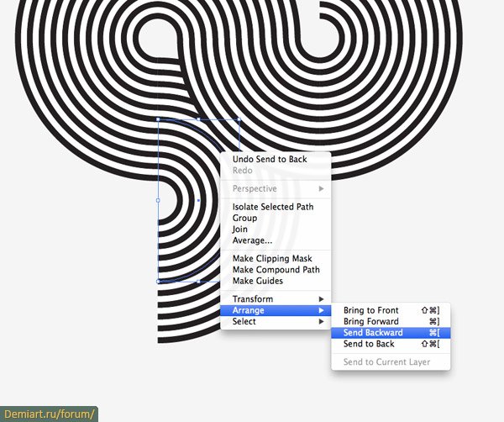504x422 pixels.
Task: Click bottom-center selection bounding handle
Action: [x=198, y=282]
